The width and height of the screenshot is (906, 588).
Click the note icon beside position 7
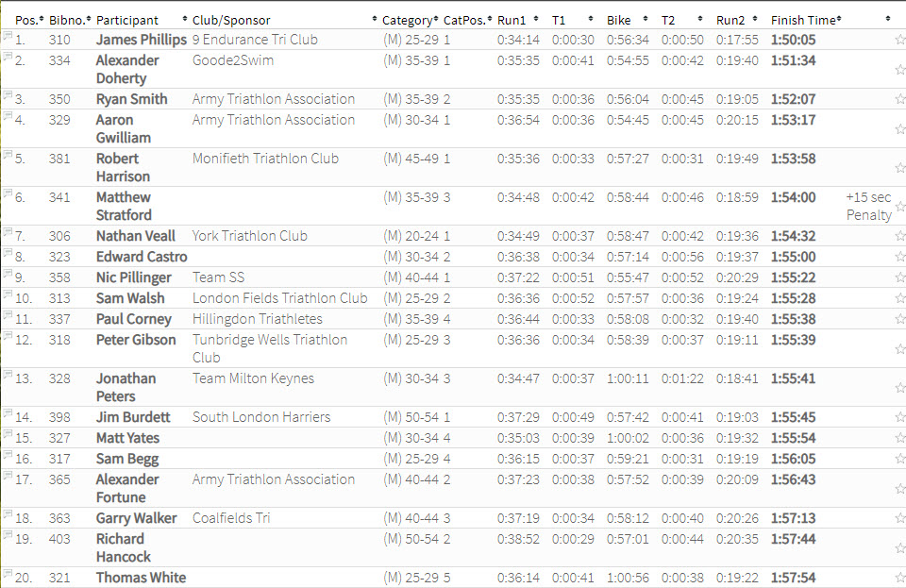pyautogui.click(x=8, y=231)
